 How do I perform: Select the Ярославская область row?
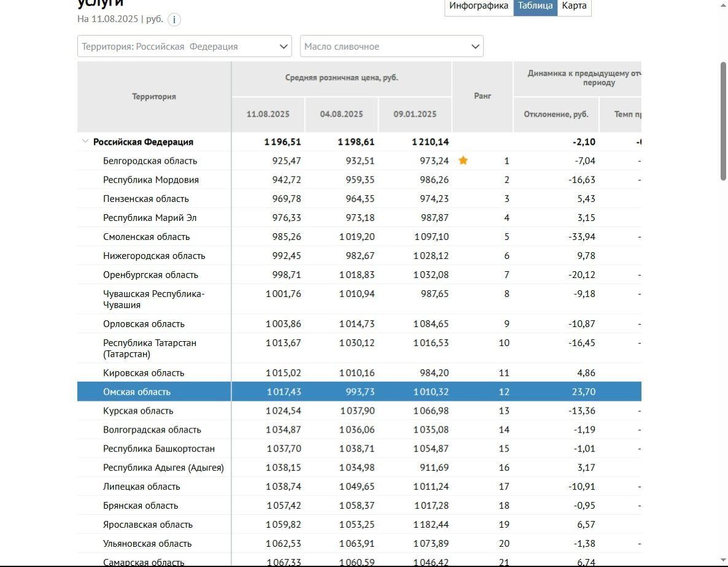(x=148, y=525)
